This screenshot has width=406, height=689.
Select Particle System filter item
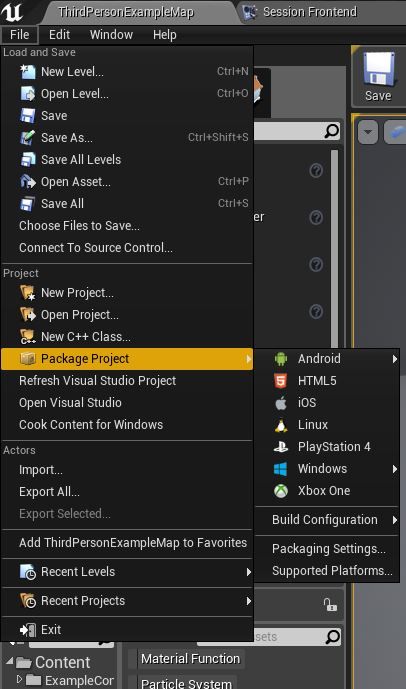(x=186, y=683)
